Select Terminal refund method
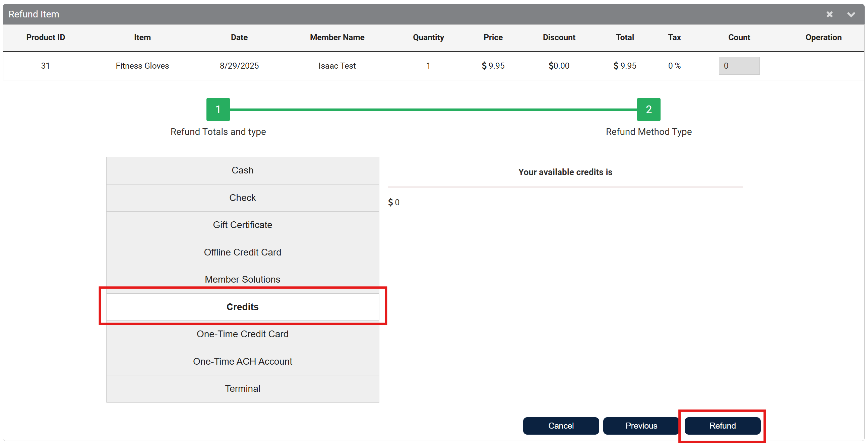 click(x=242, y=388)
